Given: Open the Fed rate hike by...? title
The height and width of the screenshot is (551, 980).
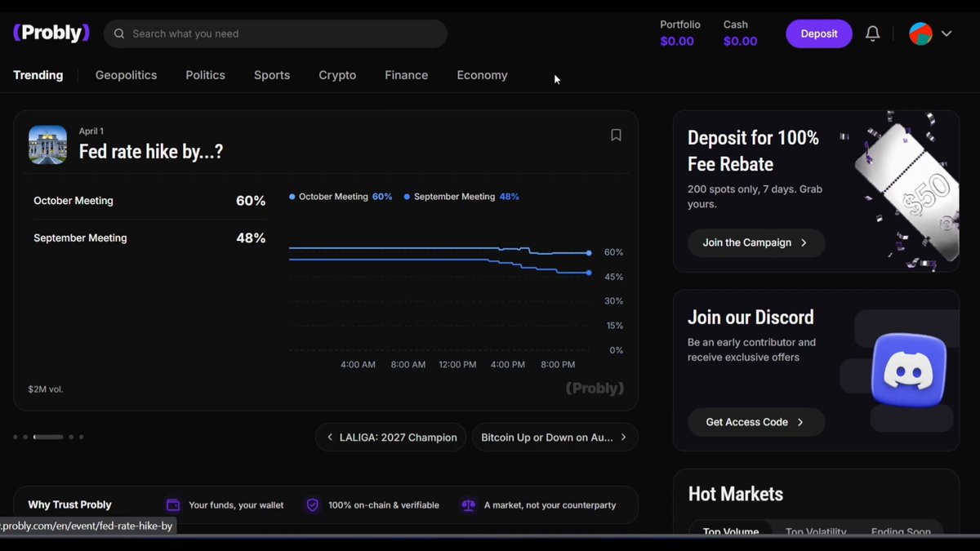Looking at the screenshot, I should point(151,152).
